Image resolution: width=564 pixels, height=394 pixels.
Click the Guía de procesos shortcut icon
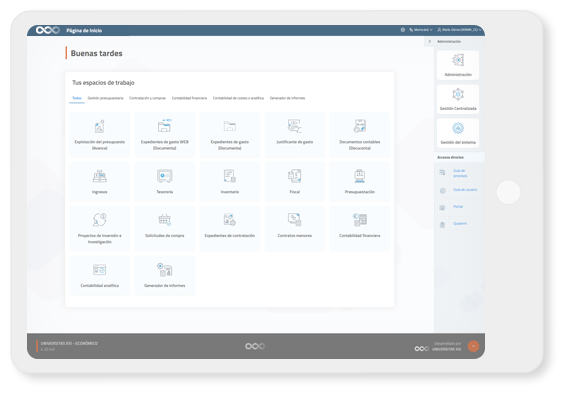tap(442, 173)
